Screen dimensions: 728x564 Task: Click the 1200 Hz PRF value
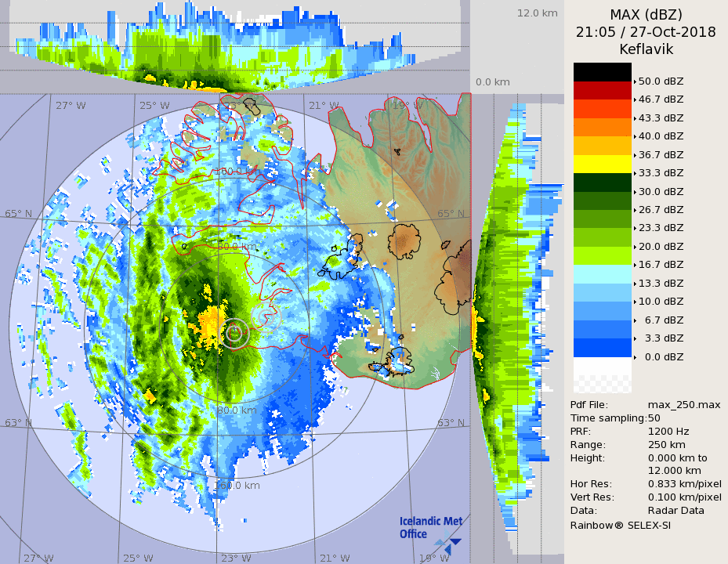pos(668,431)
